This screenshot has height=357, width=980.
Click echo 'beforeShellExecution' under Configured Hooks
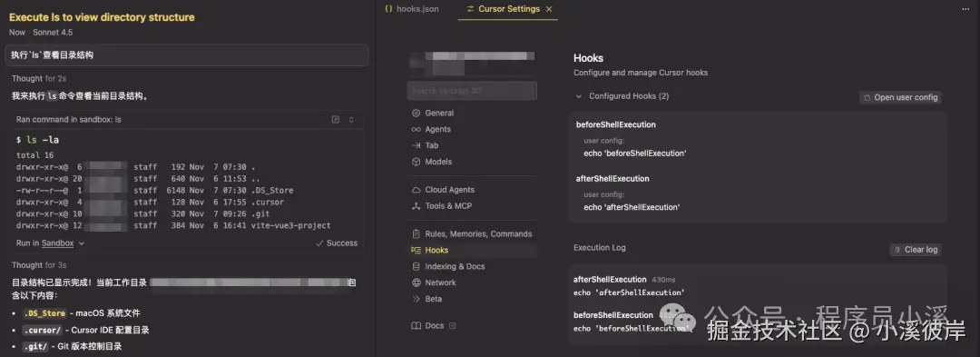[635, 154]
